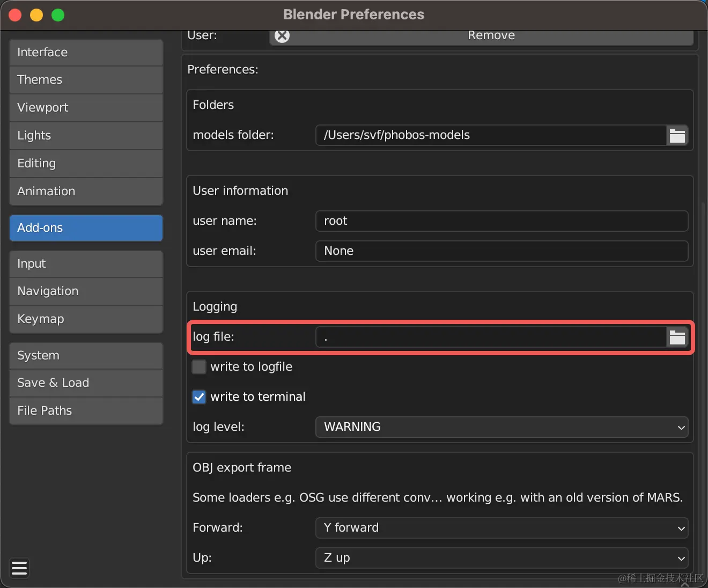This screenshot has height=588, width=708.
Task: Click the Remove button next to User
Action: click(x=491, y=35)
